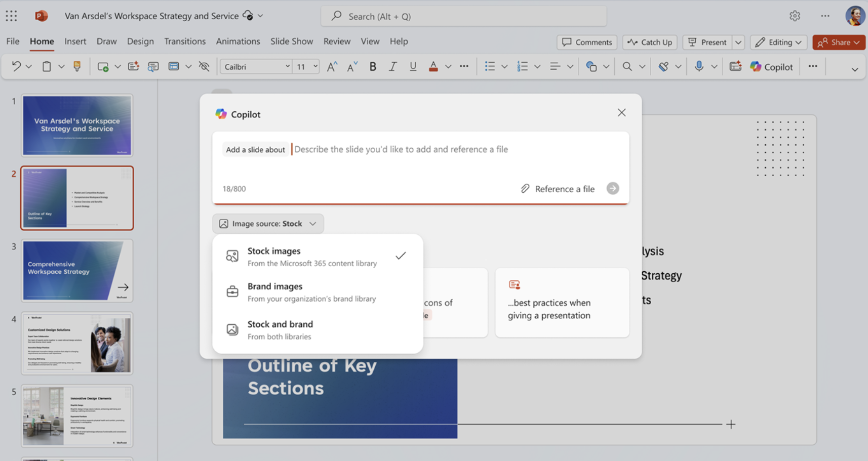
Task: Select the Stock images option
Action: [x=318, y=257]
